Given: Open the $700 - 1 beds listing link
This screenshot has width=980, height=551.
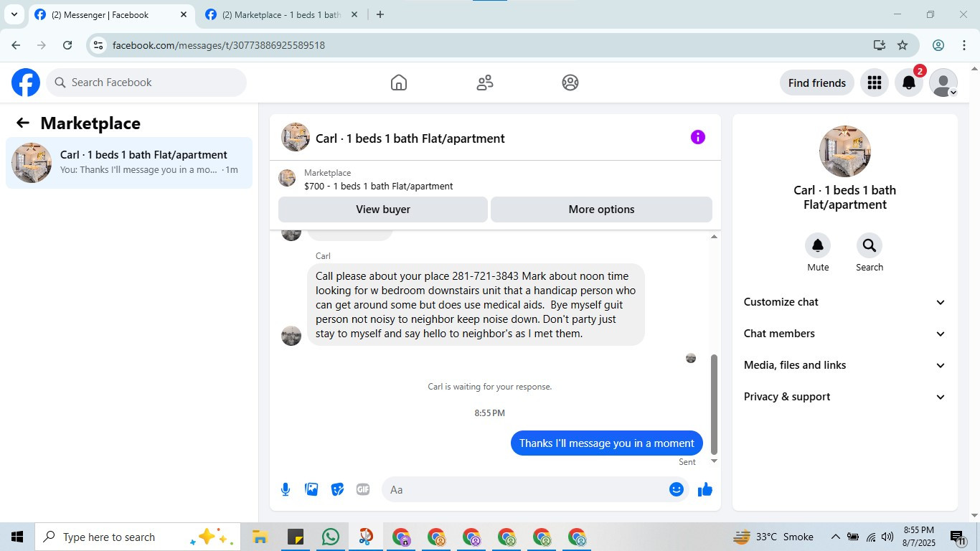Looking at the screenshot, I should [378, 186].
